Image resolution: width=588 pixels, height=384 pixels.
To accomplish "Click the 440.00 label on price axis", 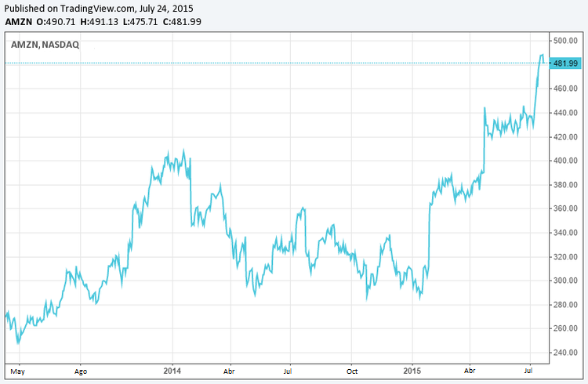I will tap(566, 113).
